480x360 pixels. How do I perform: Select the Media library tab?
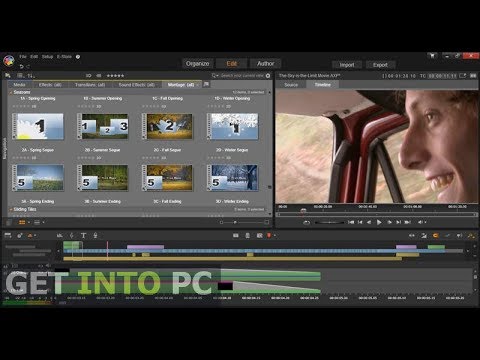click(19, 85)
